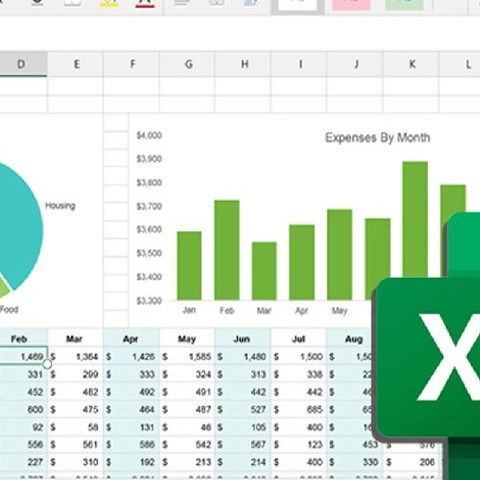The image size is (480, 480).
Task: Select the Jul table header cell
Action: (299, 339)
